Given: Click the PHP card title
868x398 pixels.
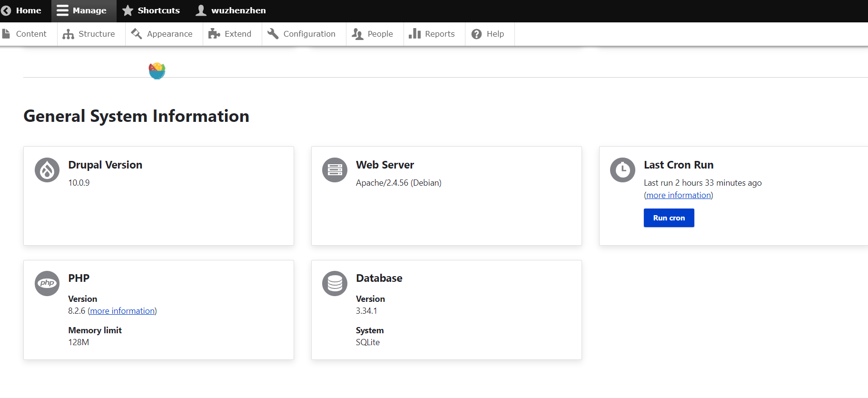Looking at the screenshot, I should (x=79, y=278).
